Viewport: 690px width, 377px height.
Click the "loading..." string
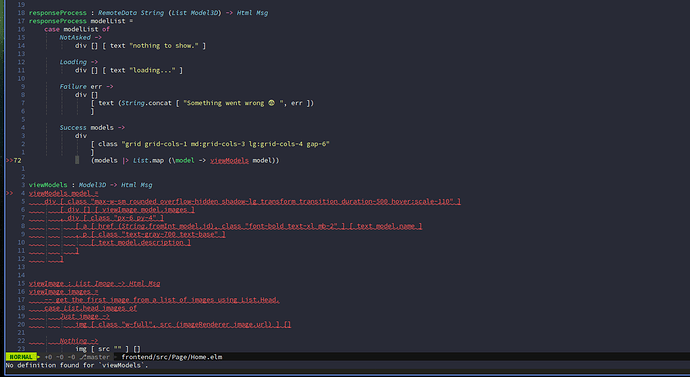click(x=152, y=70)
